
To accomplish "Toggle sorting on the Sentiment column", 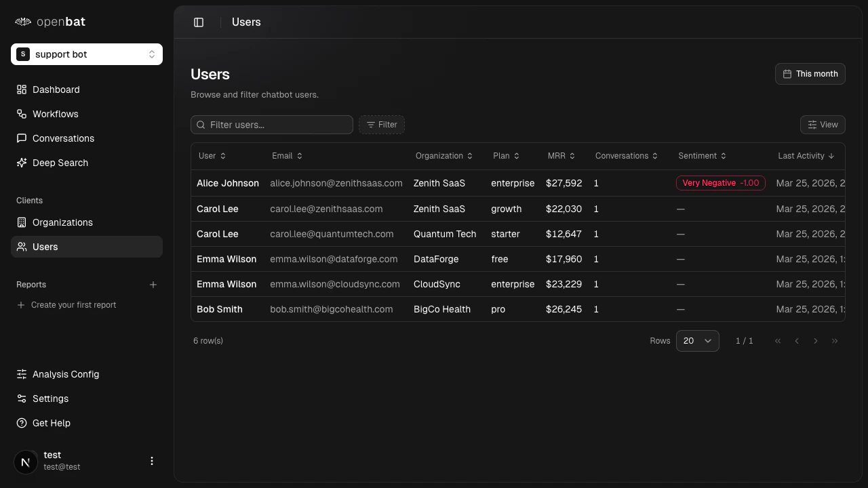I will pos(701,156).
